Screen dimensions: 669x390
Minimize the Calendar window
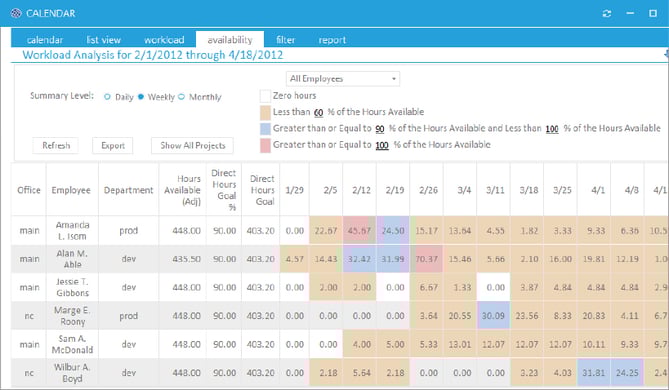click(630, 14)
